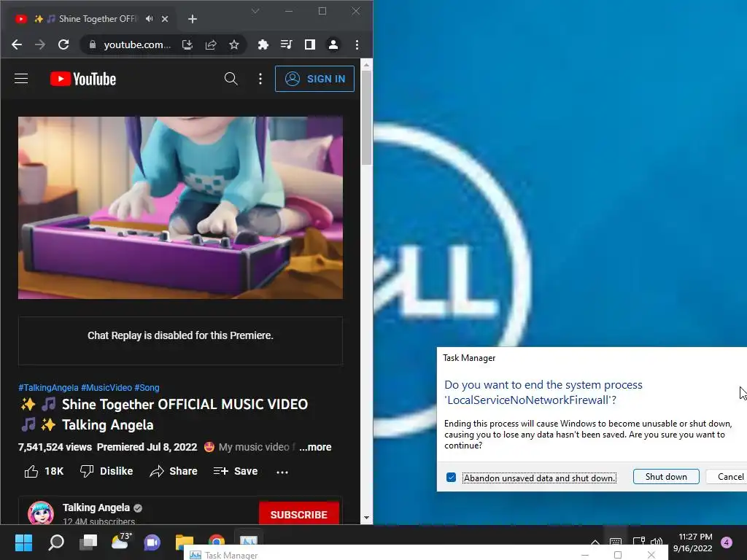The image size is (747, 560).
Task: Open Chrome three-dot menu
Action: coord(357,44)
